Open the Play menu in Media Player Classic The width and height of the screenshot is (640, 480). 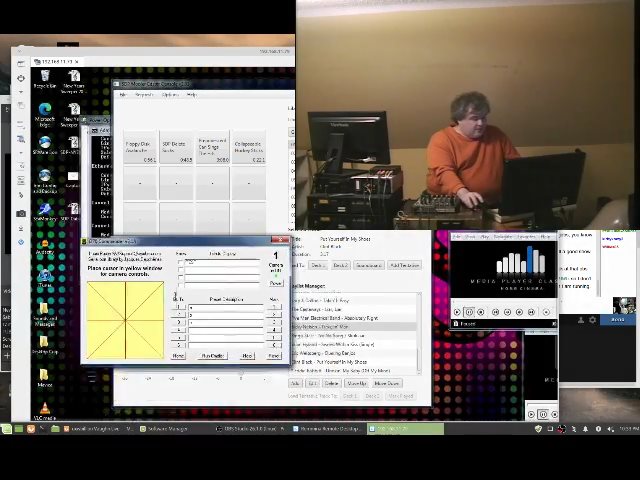pyautogui.click(x=484, y=236)
